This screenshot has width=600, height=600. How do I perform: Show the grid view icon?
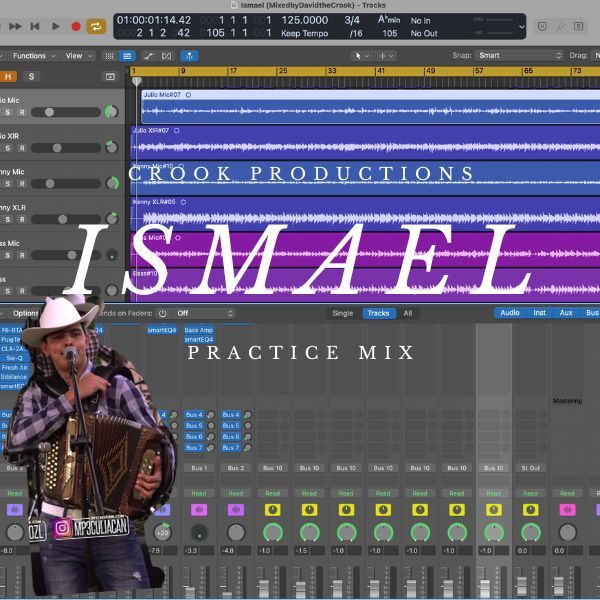pos(109,56)
